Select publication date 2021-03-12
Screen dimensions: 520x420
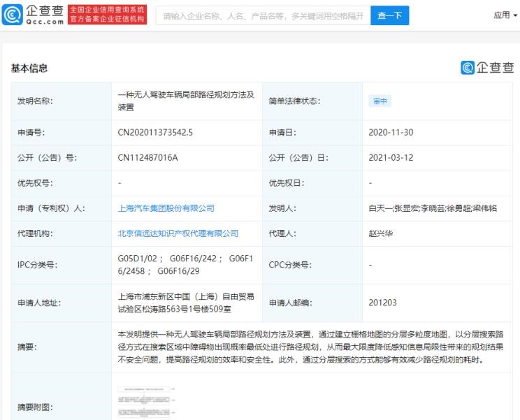tap(391, 158)
